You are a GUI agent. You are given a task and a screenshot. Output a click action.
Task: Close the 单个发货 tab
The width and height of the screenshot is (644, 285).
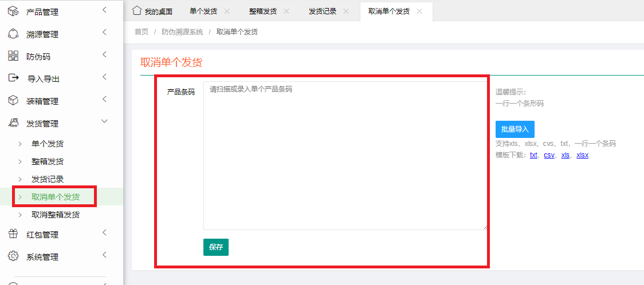click(227, 11)
